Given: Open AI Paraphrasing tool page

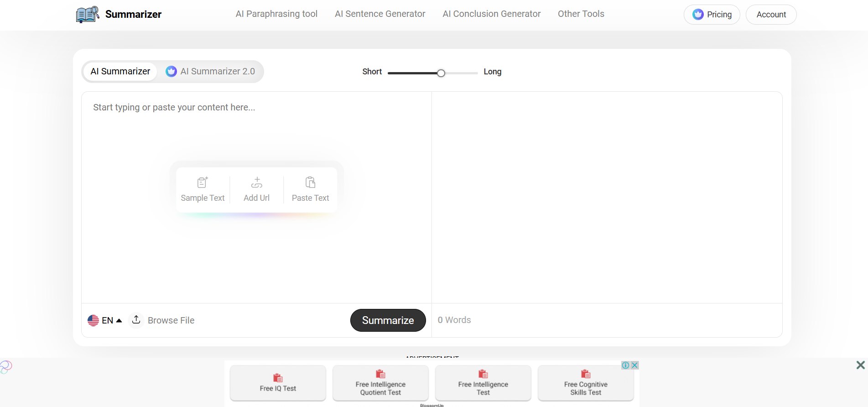Looking at the screenshot, I should pyautogui.click(x=276, y=14).
